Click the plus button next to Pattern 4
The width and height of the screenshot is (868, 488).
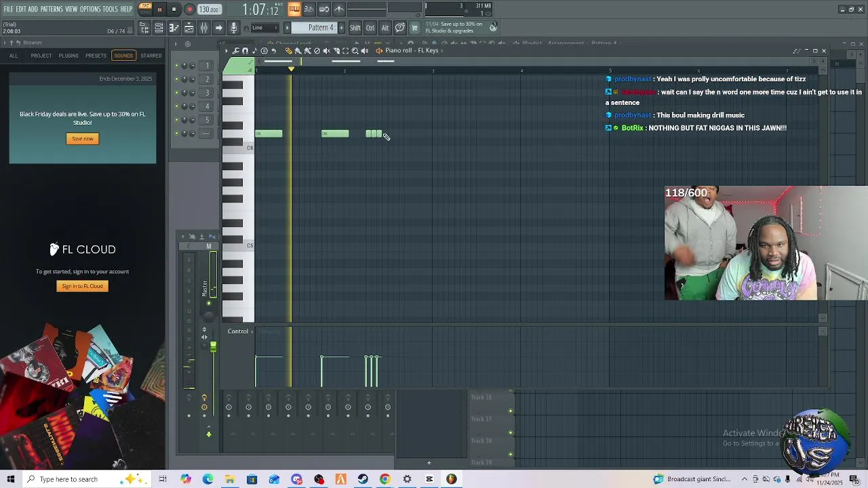[341, 28]
